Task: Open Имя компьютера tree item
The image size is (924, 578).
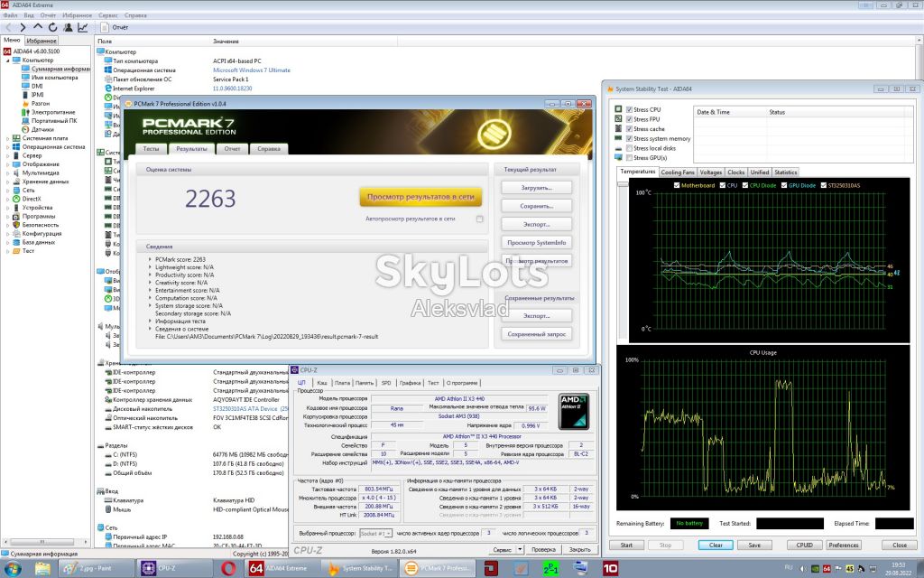Action: click(x=54, y=78)
